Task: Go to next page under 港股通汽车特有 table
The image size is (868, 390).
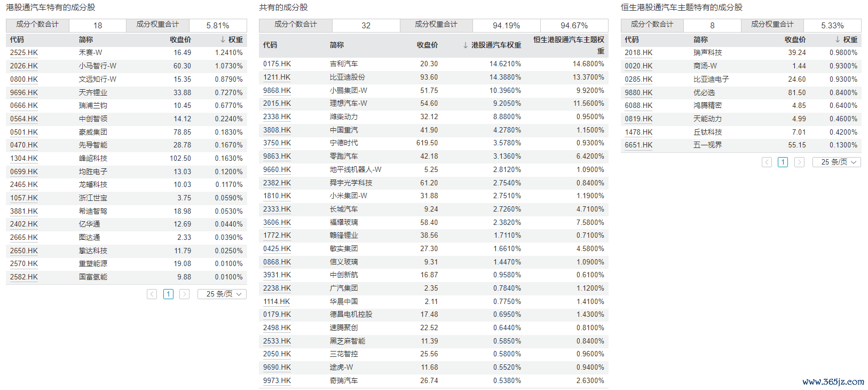Action: (185, 294)
